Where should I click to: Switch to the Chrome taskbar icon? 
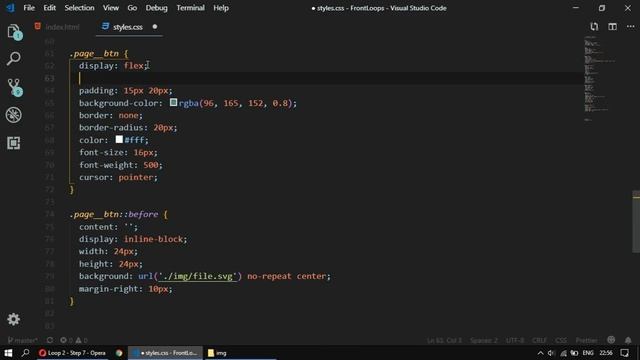point(119,353)
